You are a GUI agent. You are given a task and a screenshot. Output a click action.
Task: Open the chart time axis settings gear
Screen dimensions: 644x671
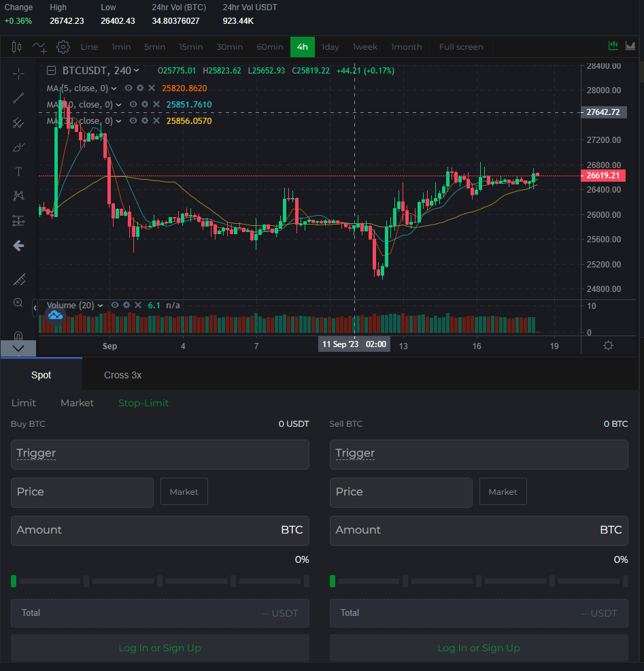(608, 345)
